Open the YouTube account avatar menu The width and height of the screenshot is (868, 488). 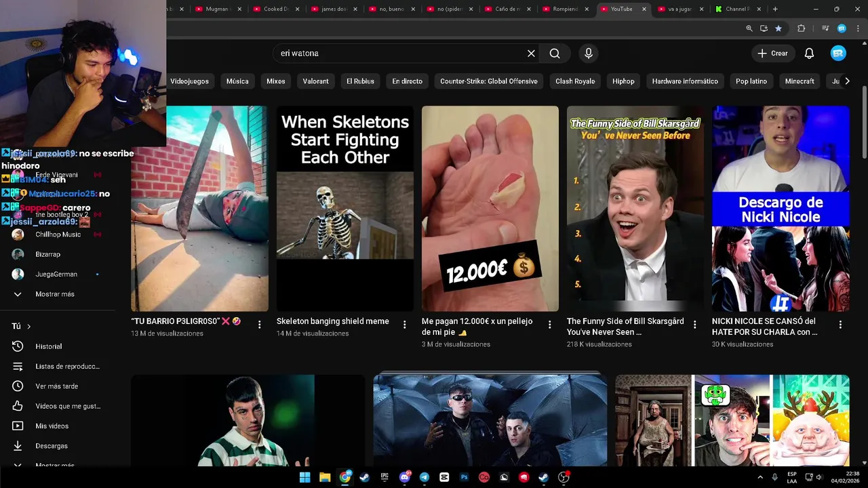pos(838,54)
